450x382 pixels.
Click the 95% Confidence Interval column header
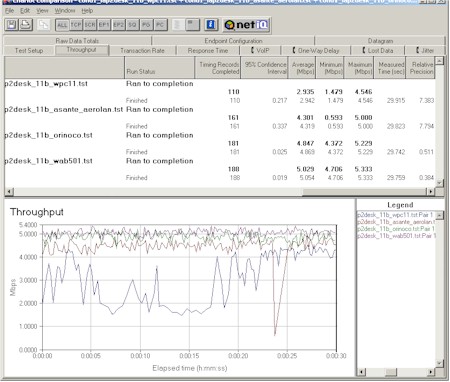point(264,68)
